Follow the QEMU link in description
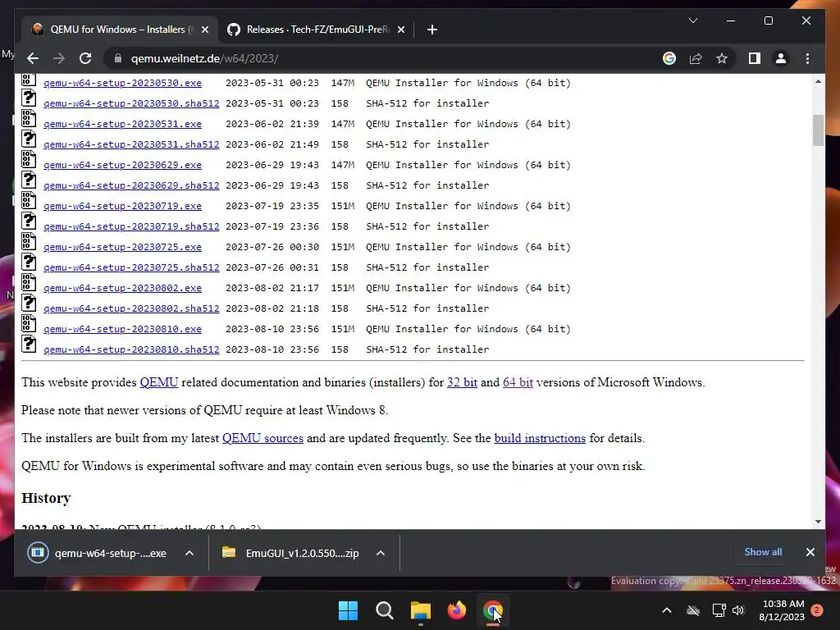 pyautogui.click(x=158, y=382)
